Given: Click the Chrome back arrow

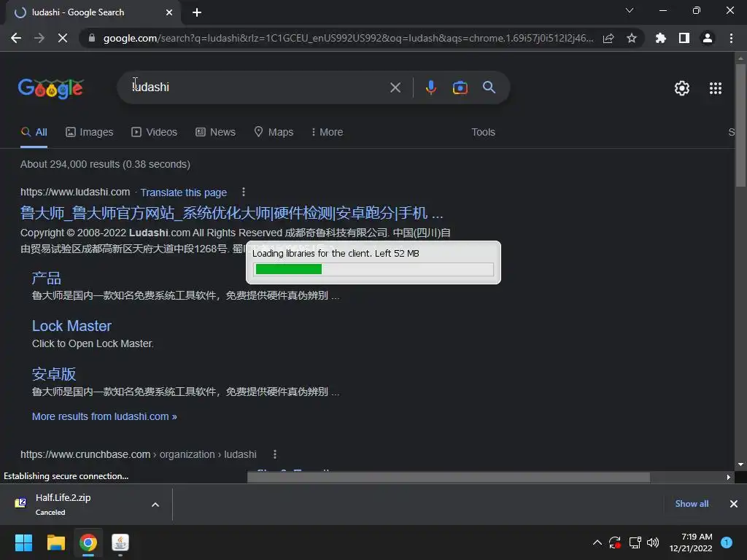Looking at the screenshot, I should 16,38.
